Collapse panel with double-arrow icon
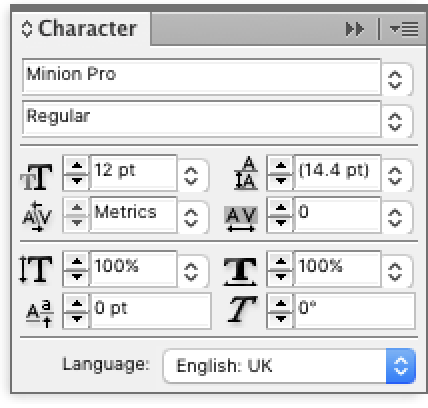Screen dimensions: 428x408 click(355, 29)
